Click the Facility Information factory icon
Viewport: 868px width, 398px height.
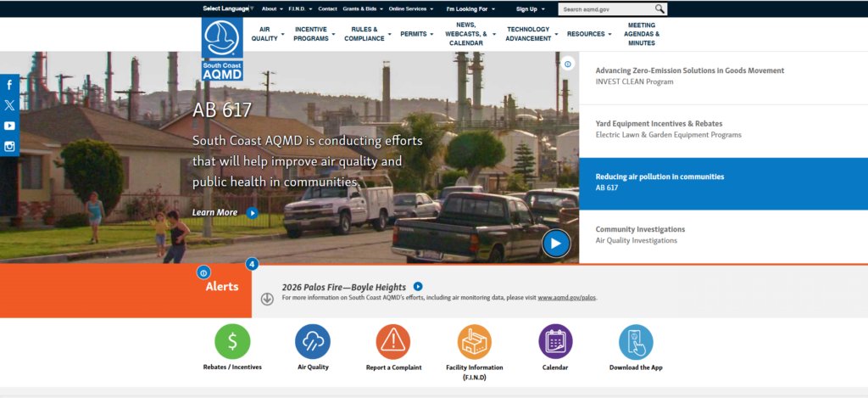pyautogui.click(x=475, y=341)
